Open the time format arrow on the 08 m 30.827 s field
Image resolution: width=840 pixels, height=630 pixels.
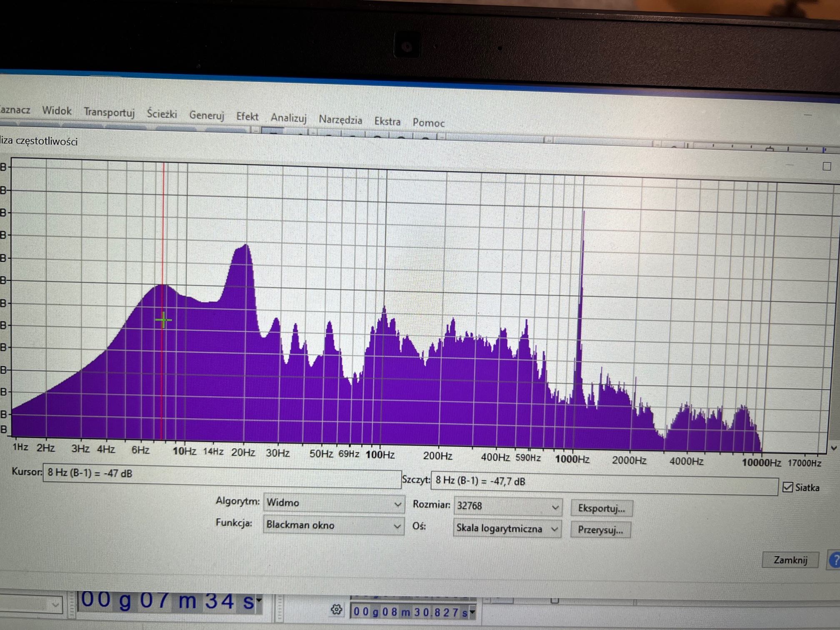(472, 612)
